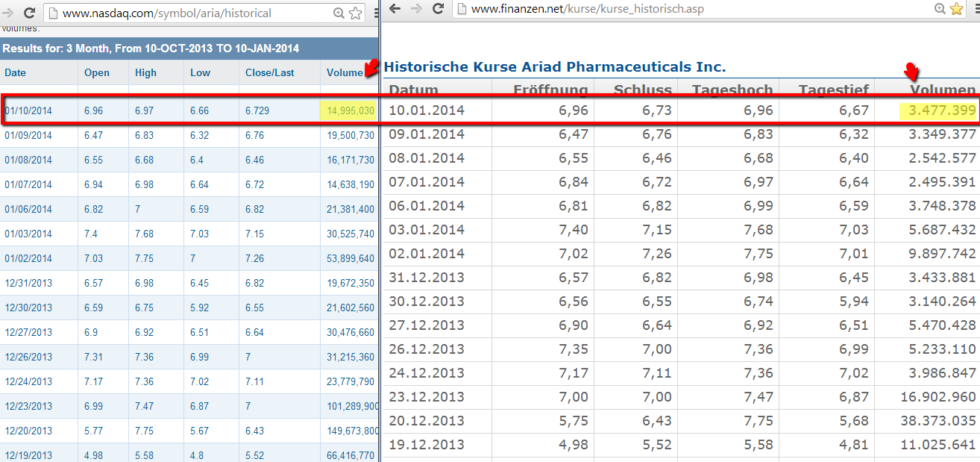This screenshot has height=462, width=980.
Task: Select date cell 09.01.2014
Action: click(x=427, y=134)
